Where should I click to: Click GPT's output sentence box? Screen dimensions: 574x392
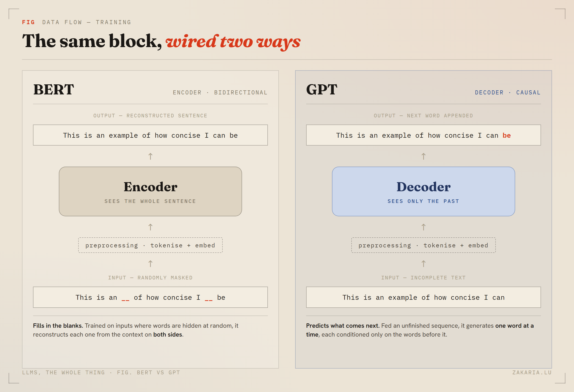pos(424,135)
